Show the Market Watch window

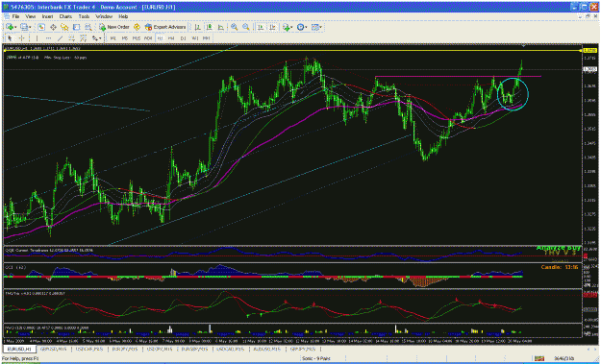(41, 27)
